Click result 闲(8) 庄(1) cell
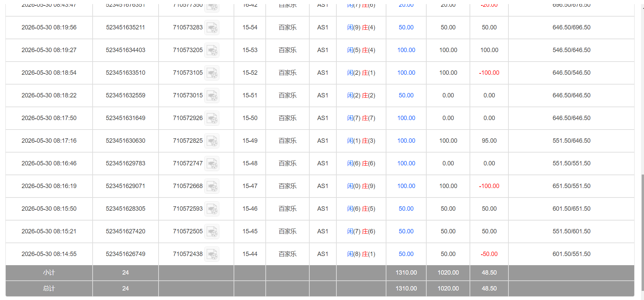The image size is (644, 300). 361,254
